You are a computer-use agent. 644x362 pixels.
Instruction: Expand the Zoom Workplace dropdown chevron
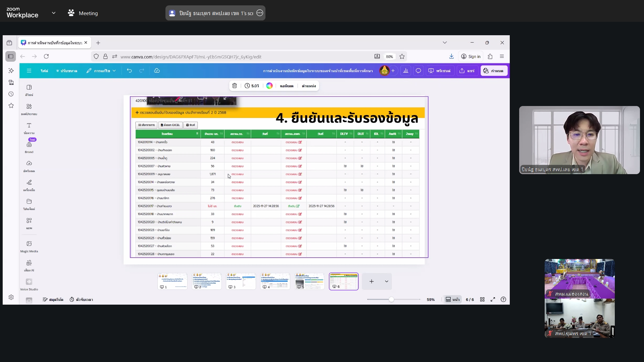(x=54, y=13)
